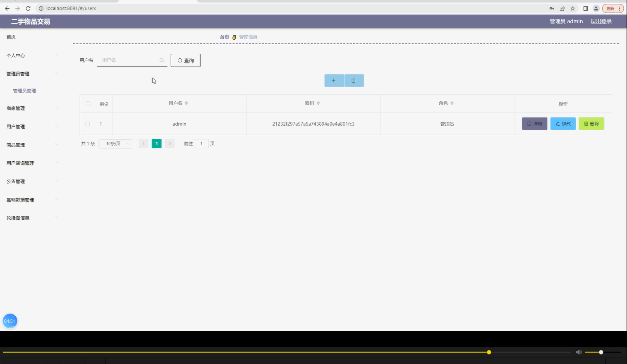The height and width of the screenshot is (364, 627).
Task: Reload the page with the refresh icon
Action: pos(28,8)
